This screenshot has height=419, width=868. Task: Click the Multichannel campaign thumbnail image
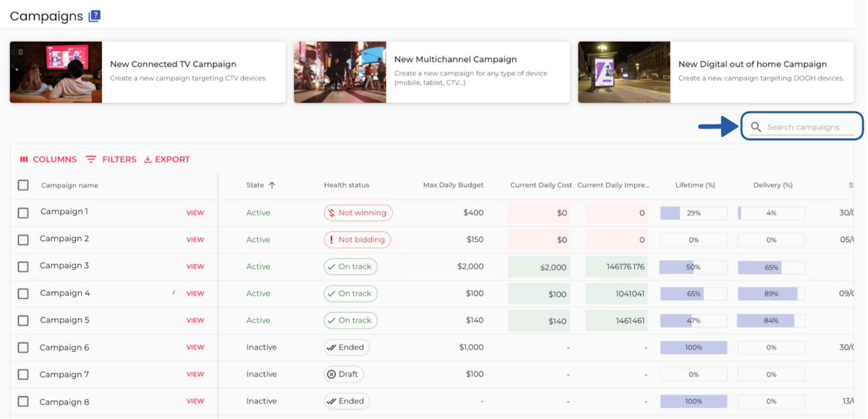click(340, 72)
